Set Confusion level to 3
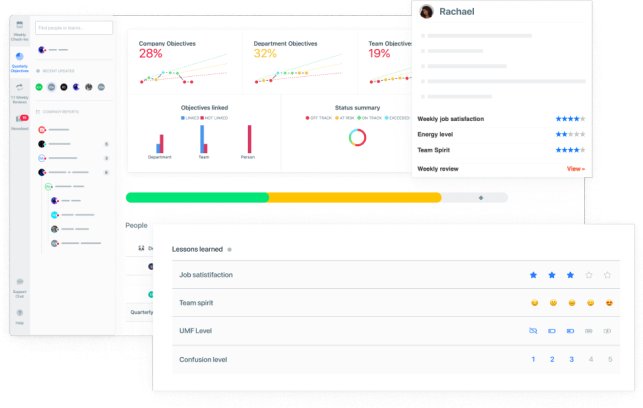Image resolution: width=643 pixels, height=408 pixels. [572, 360]
